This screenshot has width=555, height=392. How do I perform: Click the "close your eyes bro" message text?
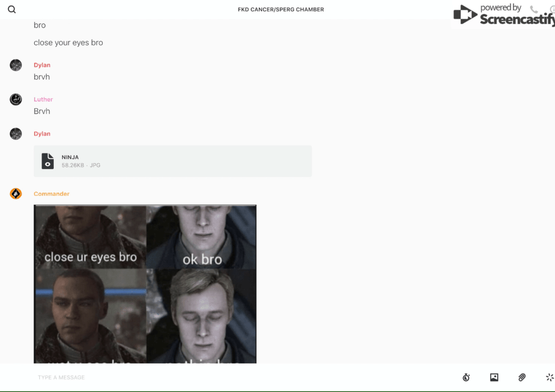pos(68,43)
